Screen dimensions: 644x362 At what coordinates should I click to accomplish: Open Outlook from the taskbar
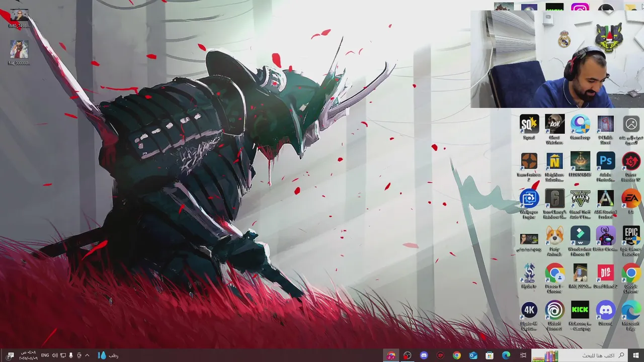click(x=473, y=355)
